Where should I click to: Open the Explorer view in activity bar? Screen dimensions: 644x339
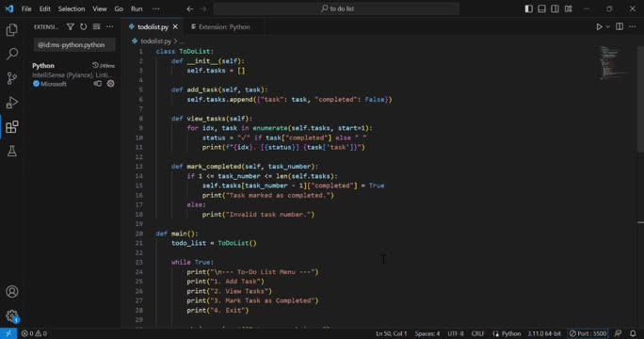tap(12, 29)
